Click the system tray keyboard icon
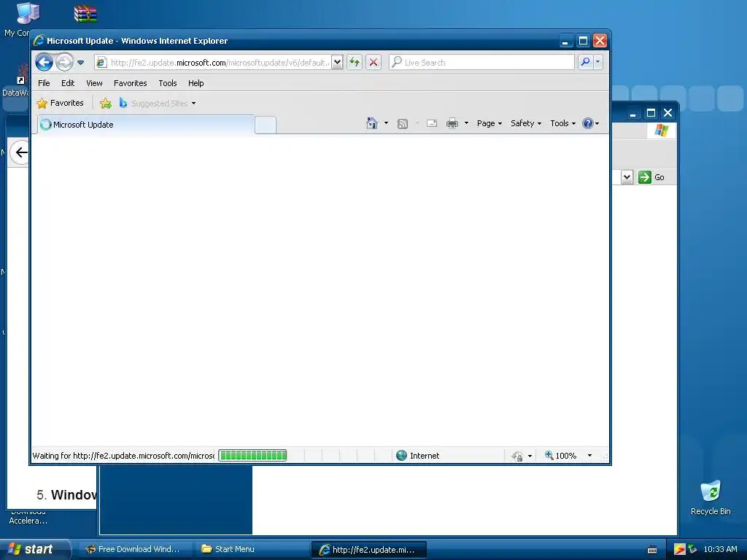747x560 pixels. click(x=653, y=550)
